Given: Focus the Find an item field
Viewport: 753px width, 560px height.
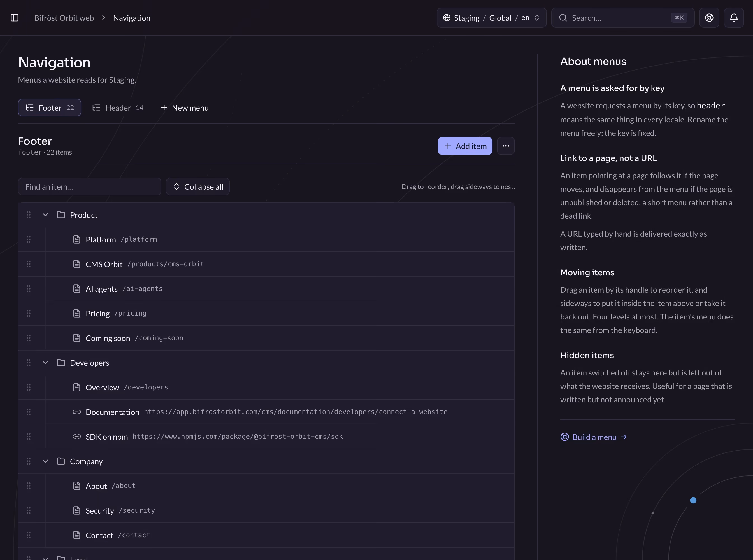Looking at the screenshot, I should coord(90,186).
